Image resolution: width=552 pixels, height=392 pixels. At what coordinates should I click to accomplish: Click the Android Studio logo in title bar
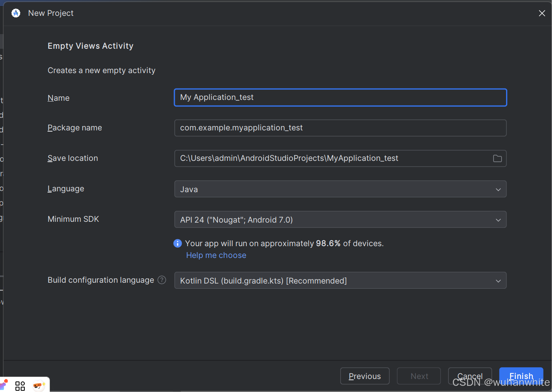pyautogui.click(x=16, y=13)
